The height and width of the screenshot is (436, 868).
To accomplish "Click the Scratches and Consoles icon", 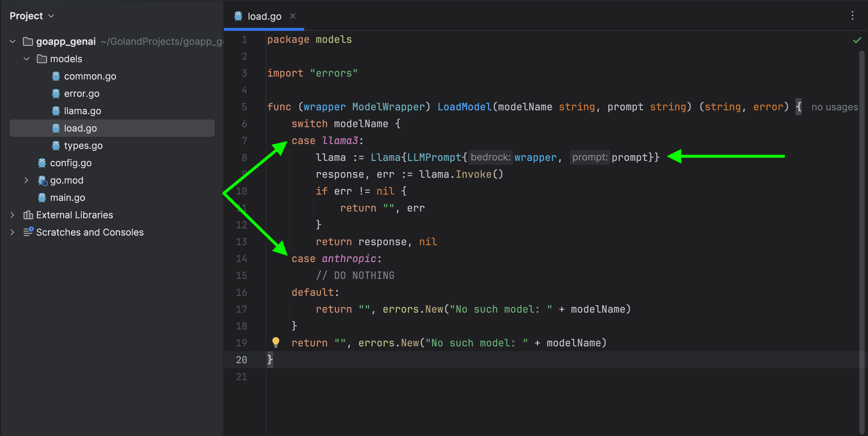I will point(28,232).
